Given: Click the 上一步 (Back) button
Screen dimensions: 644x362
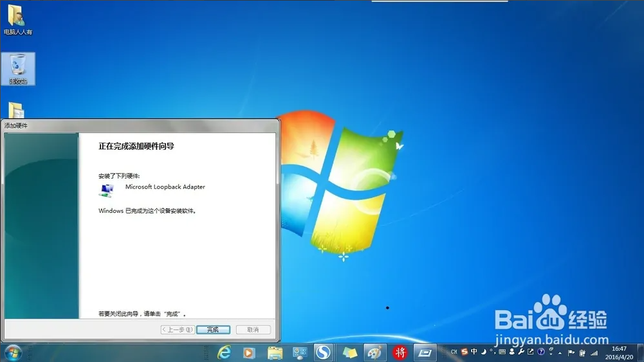Looking at the screenshot, I should (178, 330).
